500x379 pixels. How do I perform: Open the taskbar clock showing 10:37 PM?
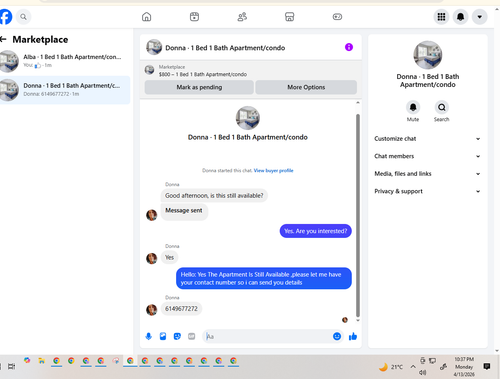click(x=464, y=367)
